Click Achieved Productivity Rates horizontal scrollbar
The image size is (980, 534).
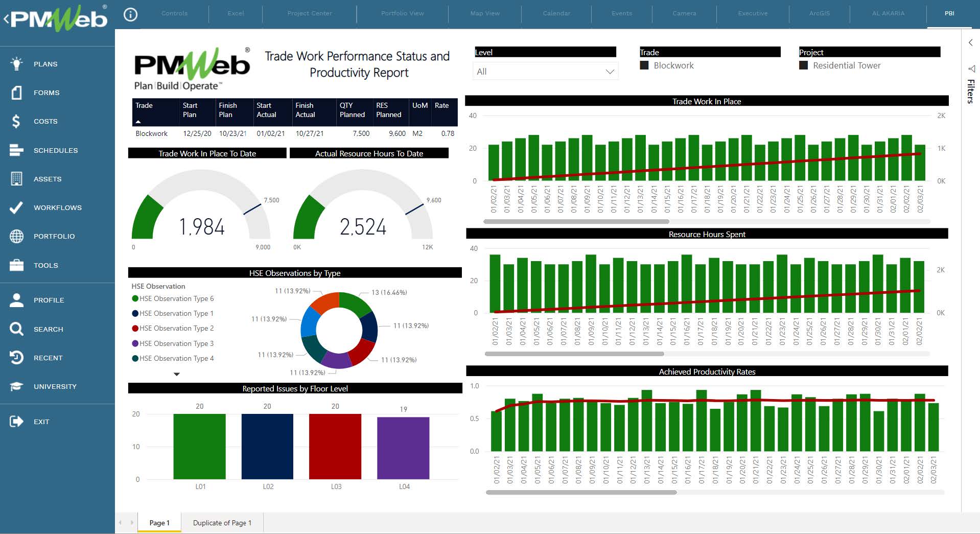(581, 493)
